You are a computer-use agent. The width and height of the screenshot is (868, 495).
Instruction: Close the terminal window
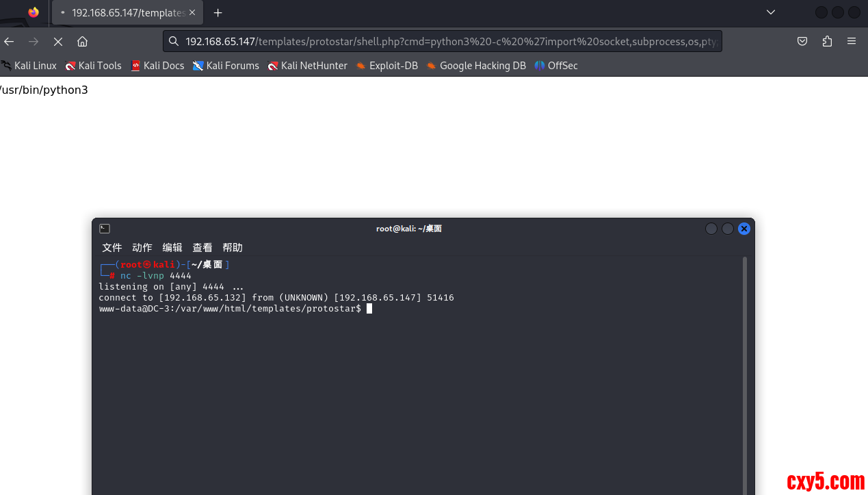[x=744, y=229]
